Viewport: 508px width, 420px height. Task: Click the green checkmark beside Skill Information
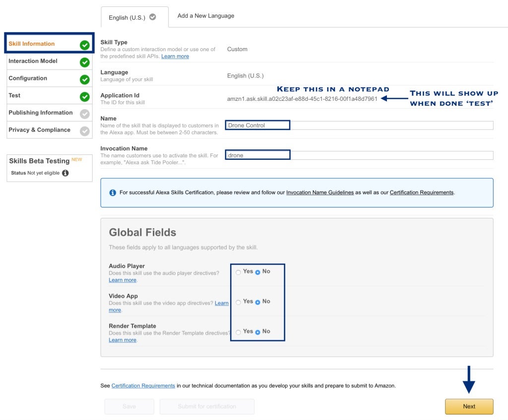tap(85, 45)
